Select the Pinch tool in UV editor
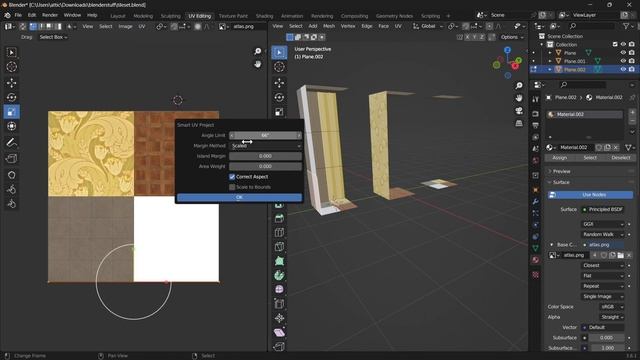640x360 pixels. coord(11,204)
